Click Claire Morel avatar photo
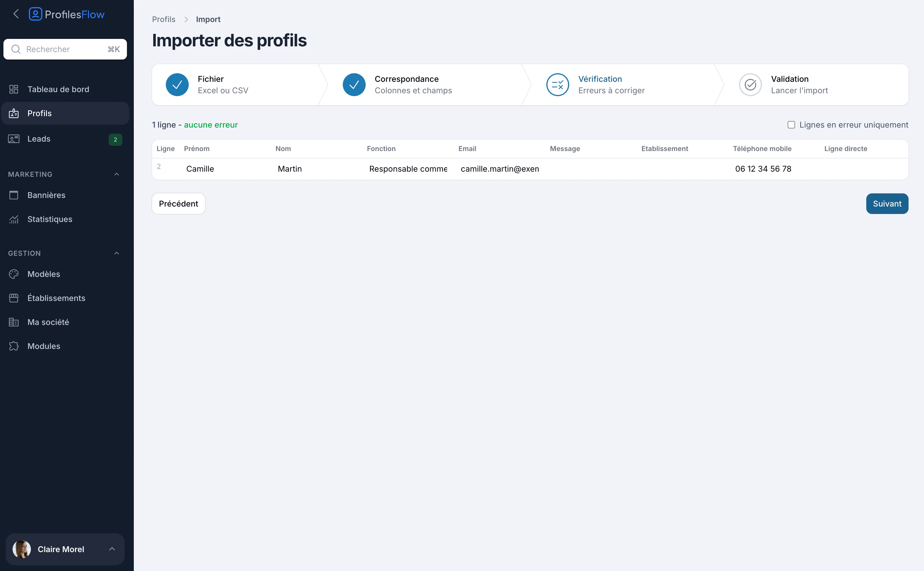 click(x=22, y=549)
